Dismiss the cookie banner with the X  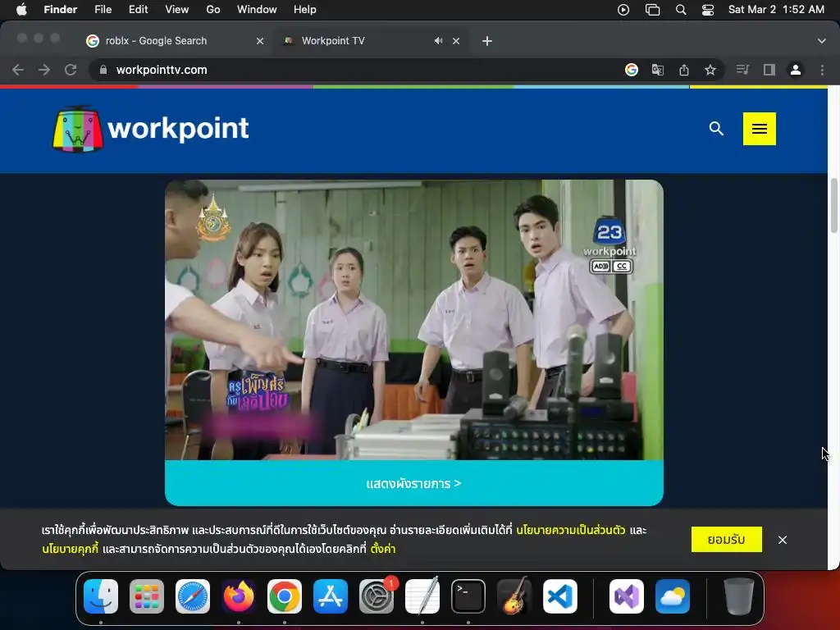pyautogui.click(x=782, y=540)
